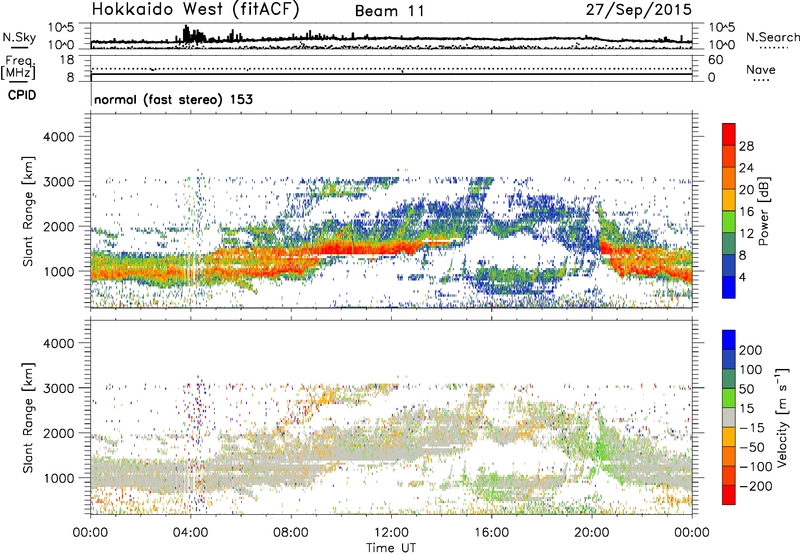Select 'normal (fast stereo) 153' text
This screenshot has height=554, width=800.
pos(173,99)
